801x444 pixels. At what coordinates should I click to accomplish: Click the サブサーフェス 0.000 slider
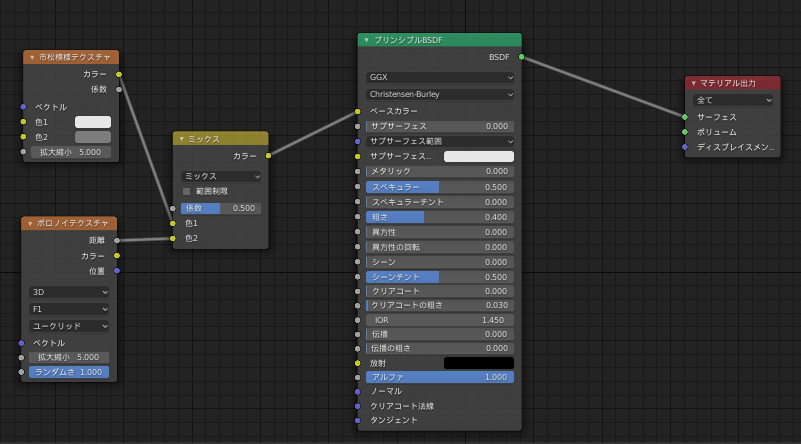click(440, 126)
